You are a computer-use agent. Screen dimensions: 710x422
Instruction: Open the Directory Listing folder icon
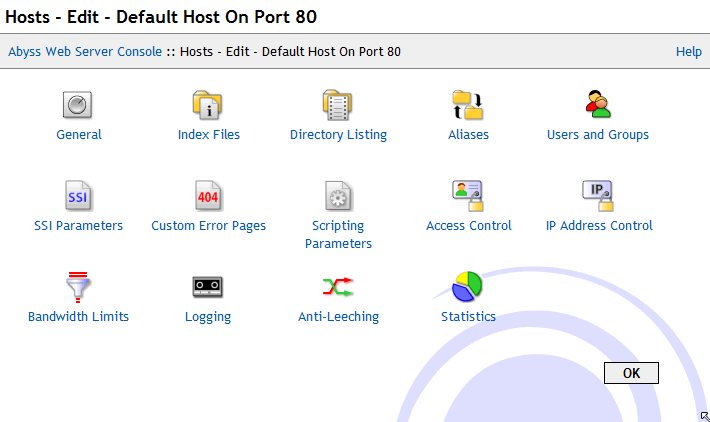(x=337, y=105)
